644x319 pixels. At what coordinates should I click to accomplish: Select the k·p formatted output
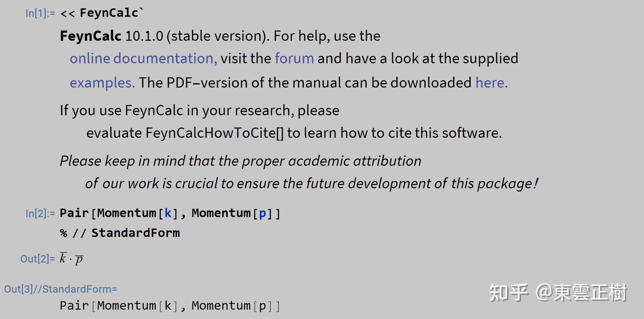(x=72, y=259)
